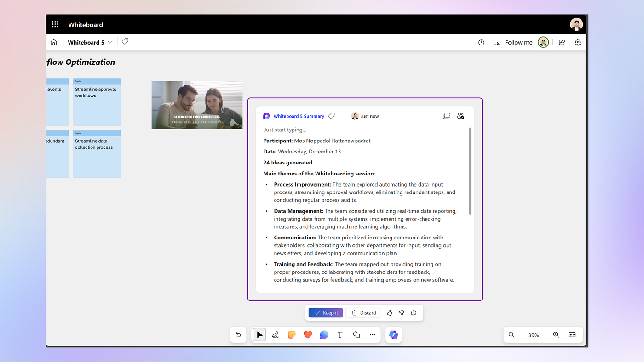Open the heart reactions tool

point(308,335)
